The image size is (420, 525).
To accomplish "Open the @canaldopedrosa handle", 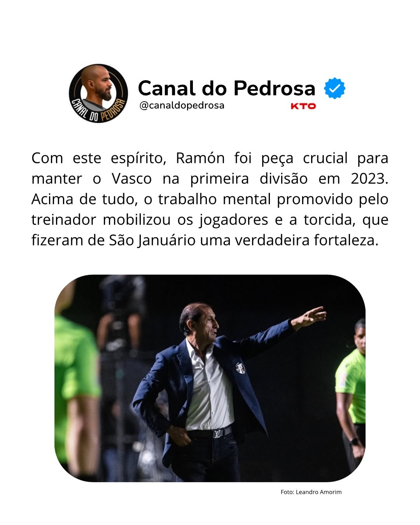I will coord(182,105).
